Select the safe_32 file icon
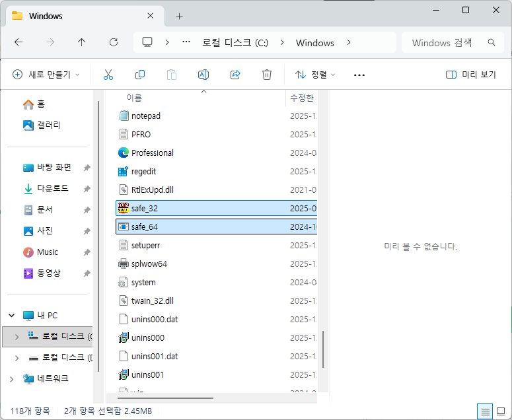 tap(124, 208)
